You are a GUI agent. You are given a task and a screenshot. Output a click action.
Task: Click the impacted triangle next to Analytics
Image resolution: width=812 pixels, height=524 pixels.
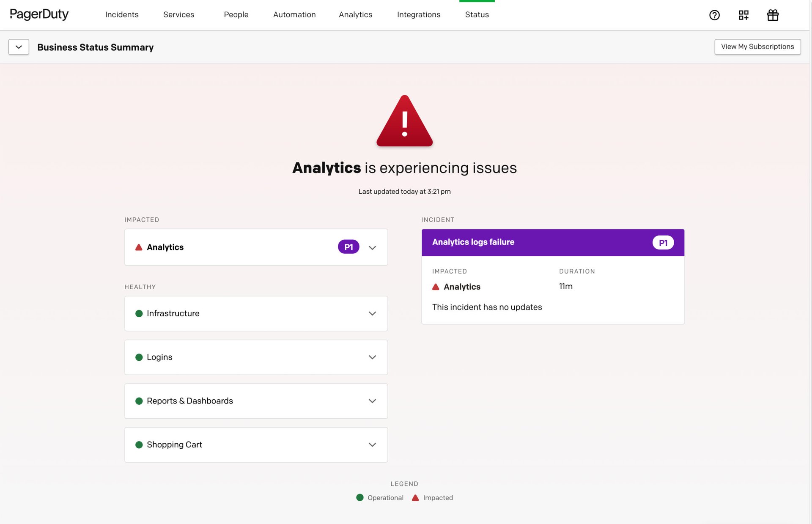point(138,247)
